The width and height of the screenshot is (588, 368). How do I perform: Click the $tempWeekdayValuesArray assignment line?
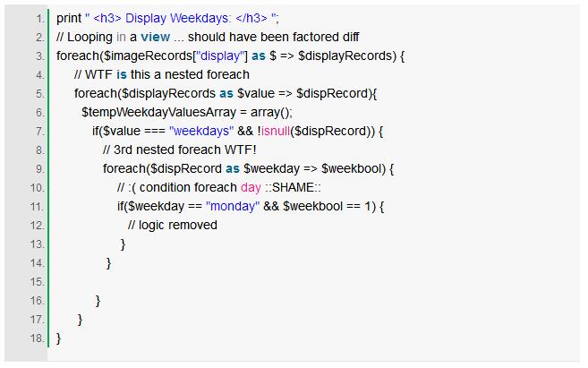click(186, 112)
